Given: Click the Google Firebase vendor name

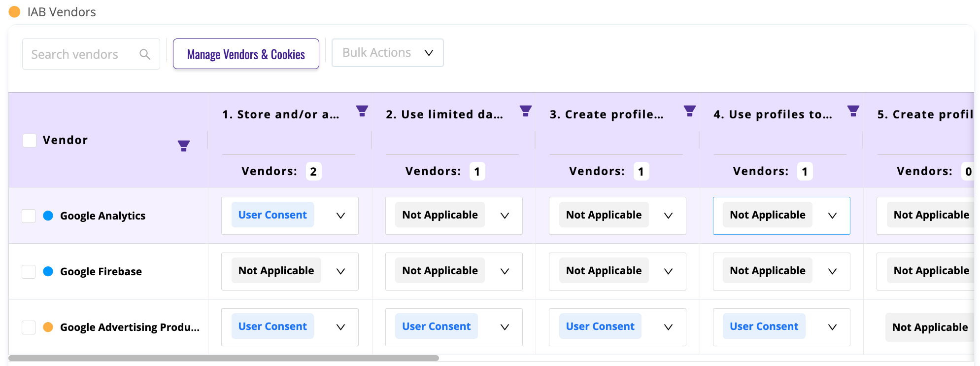Looking at the screenshot, I should (x=101, y=272).
